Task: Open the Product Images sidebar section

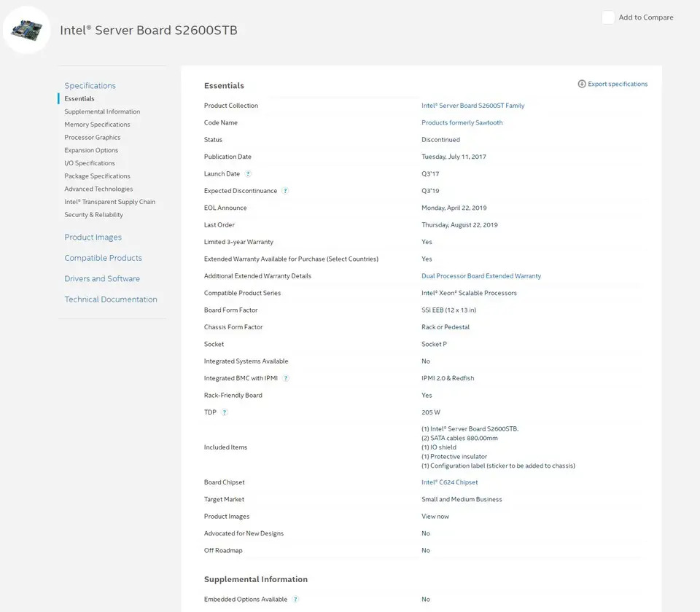Action: click(93, 238)
